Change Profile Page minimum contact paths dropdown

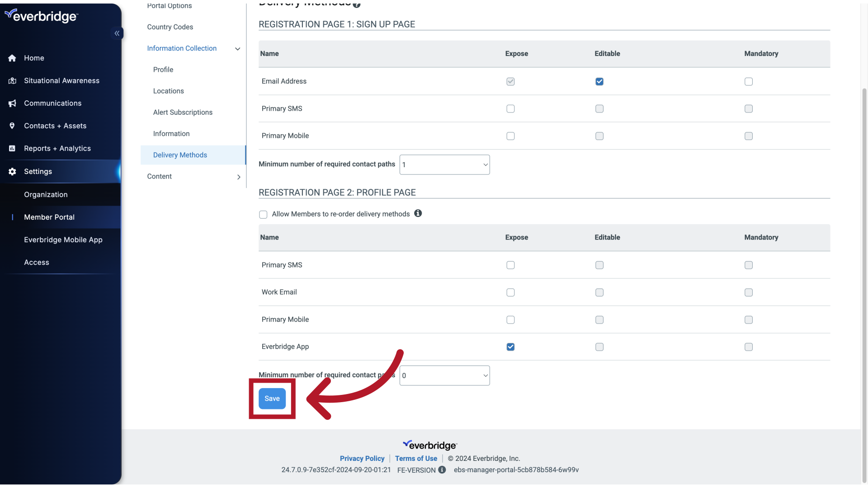point(445,375)
